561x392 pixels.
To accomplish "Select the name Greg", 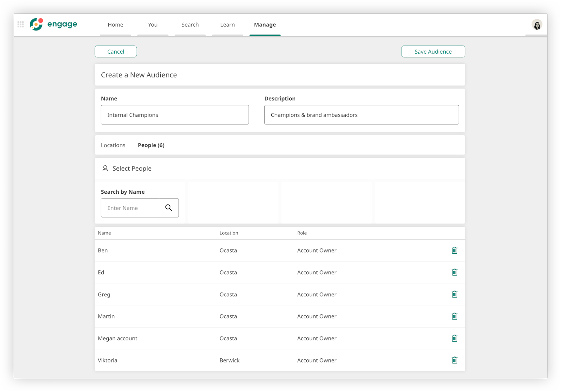I will pyautogui.click(x=104, y=295).
